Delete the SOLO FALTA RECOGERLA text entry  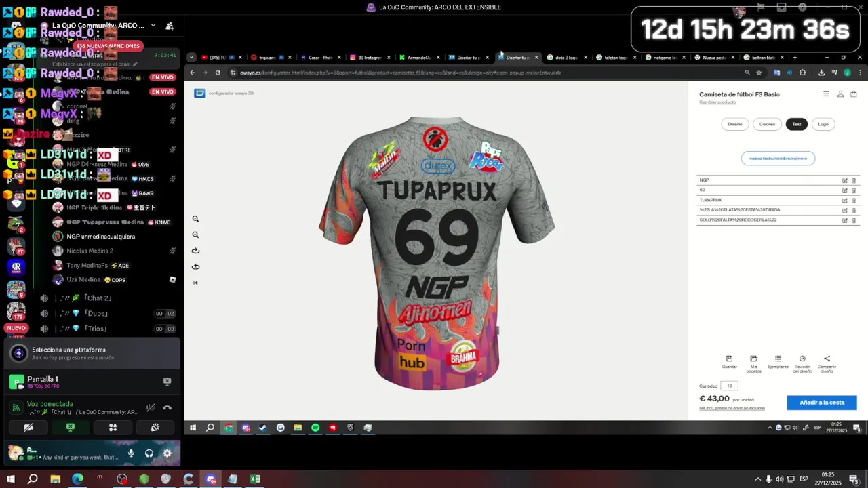coord(854,220)
